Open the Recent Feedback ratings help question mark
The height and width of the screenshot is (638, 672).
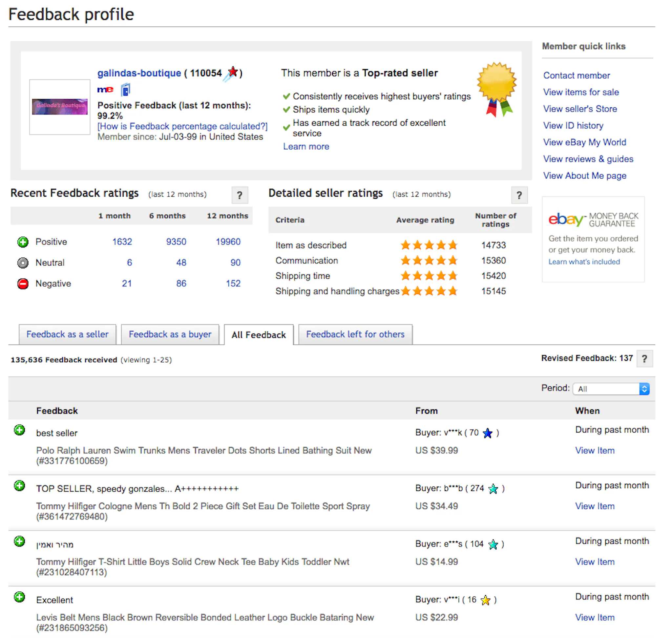coord(240,195)
